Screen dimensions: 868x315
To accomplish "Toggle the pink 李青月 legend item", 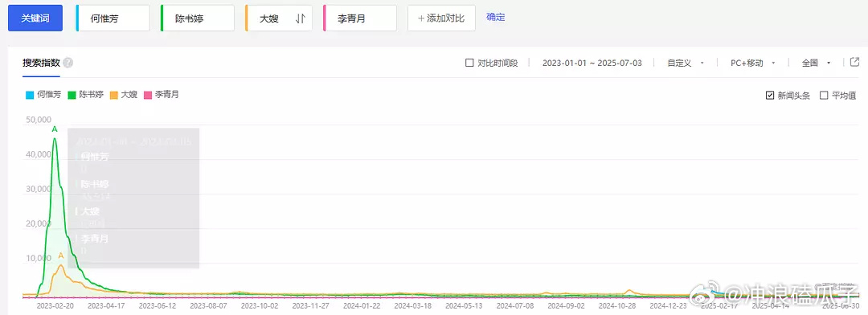I will click(x=161, y=95).
